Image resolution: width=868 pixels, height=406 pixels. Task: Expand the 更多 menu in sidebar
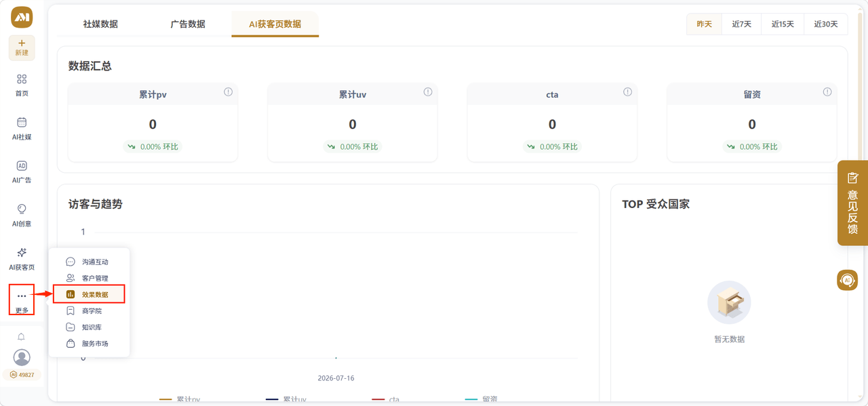(22, 302)
